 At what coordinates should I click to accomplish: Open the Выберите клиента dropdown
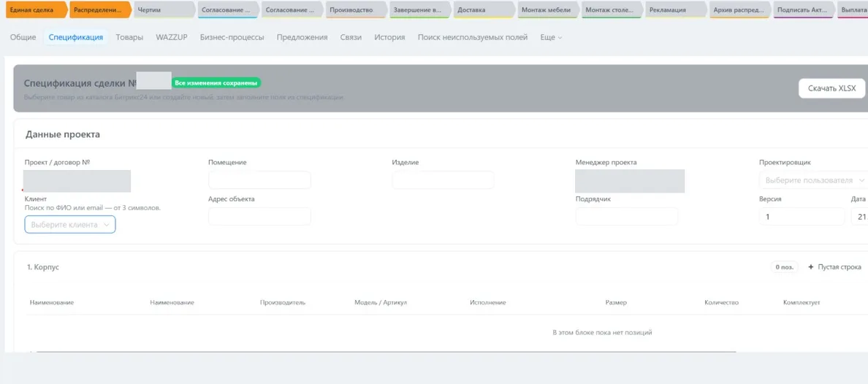(x=70, y=225)
